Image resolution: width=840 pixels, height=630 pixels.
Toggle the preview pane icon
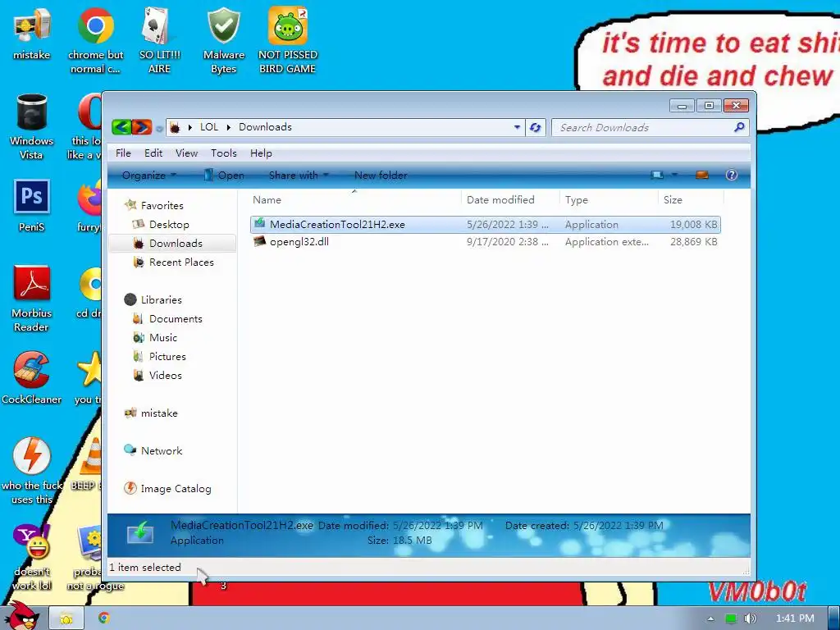[702, 176]
